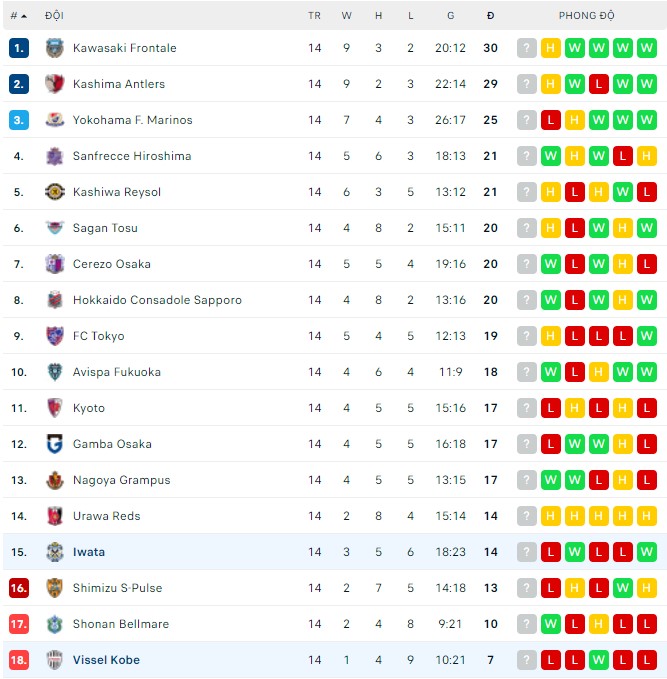Click the Kashima Antlers team crest
Image resolution: width=667 pixels, height=679 pixels.
click(55, 84)
